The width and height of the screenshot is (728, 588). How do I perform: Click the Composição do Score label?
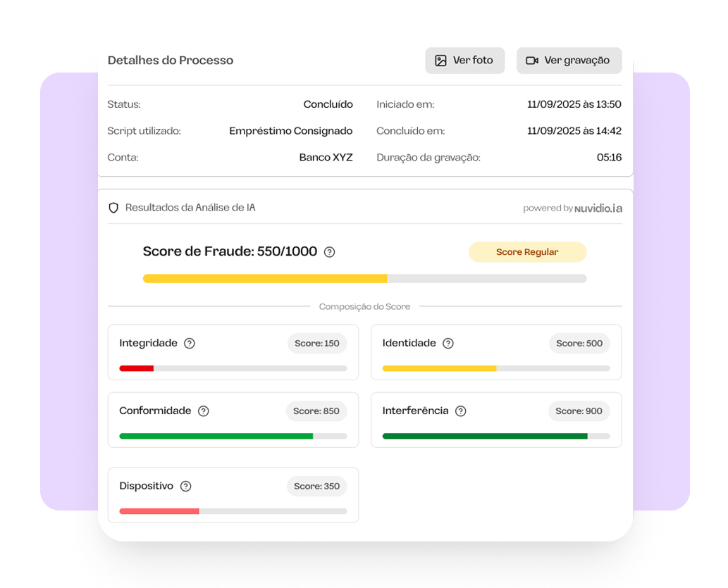tap(364, 307)
